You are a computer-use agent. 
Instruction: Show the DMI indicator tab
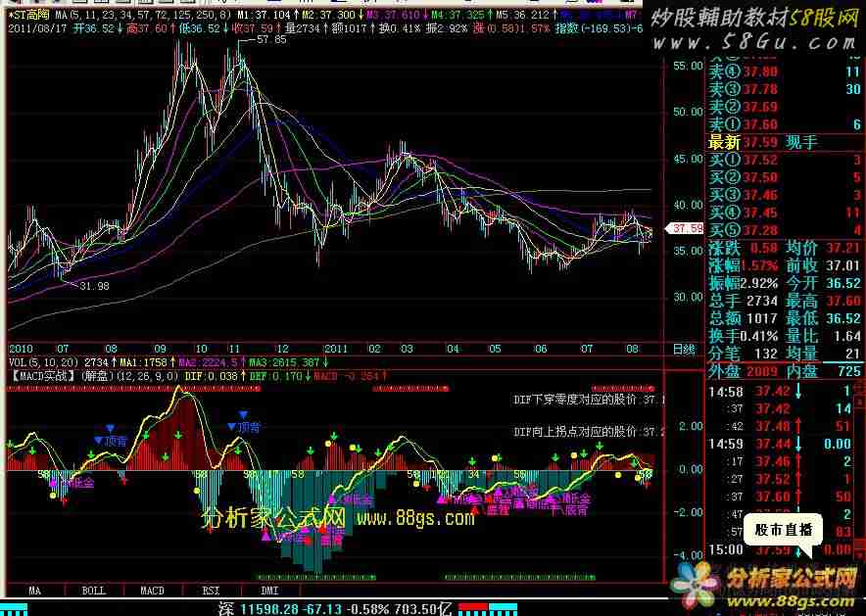269,591
